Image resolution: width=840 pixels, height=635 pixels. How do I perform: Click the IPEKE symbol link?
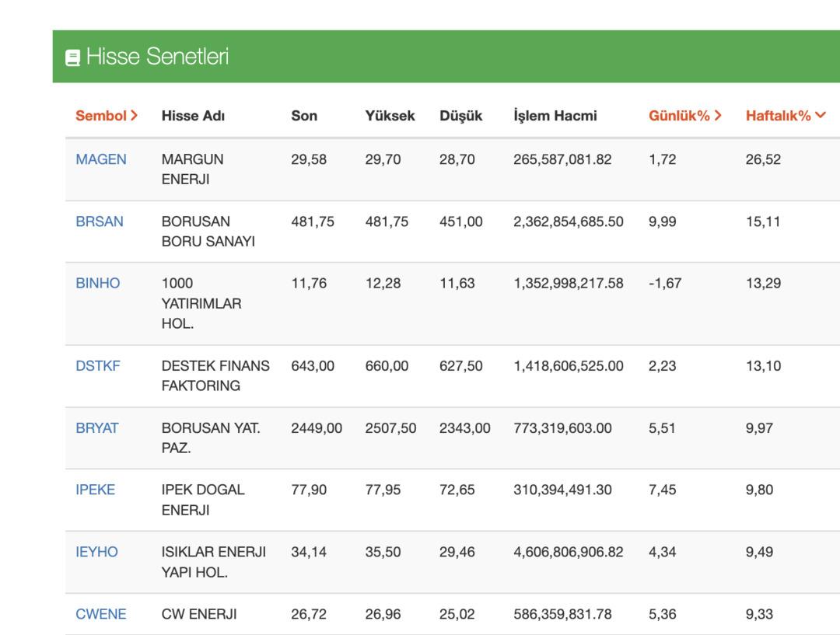click(x=95, y=490)
